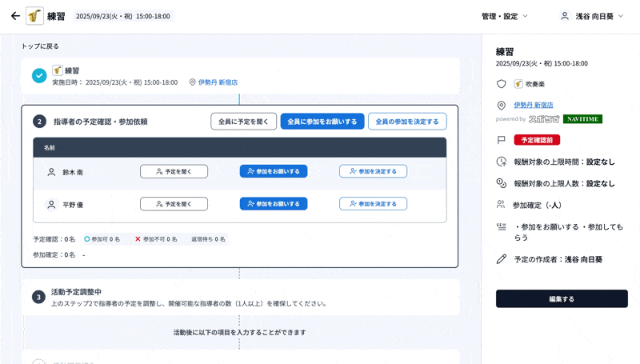Click the 参加可 0 名 status chip
Screen dimensions: 640x364
(102, 239)
